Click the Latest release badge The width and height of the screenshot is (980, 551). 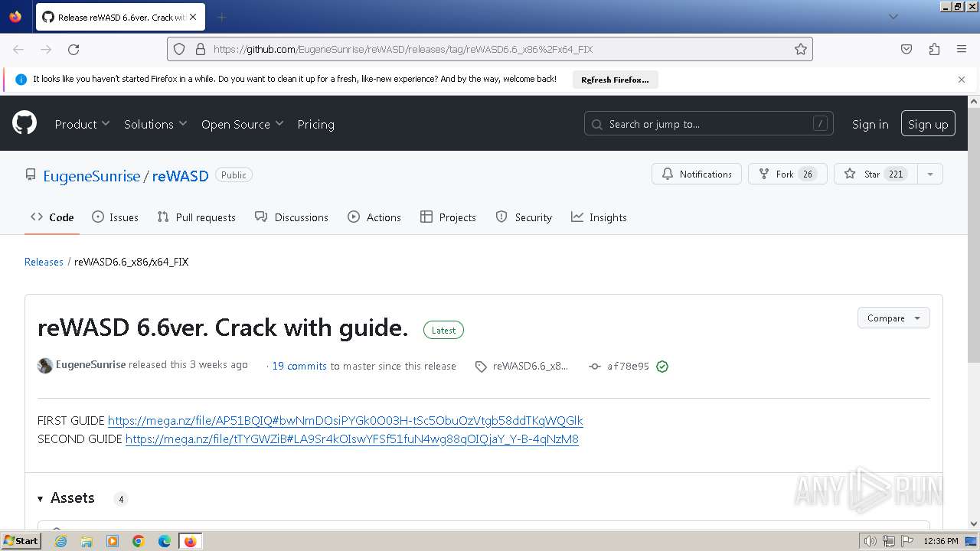(443, 331)
